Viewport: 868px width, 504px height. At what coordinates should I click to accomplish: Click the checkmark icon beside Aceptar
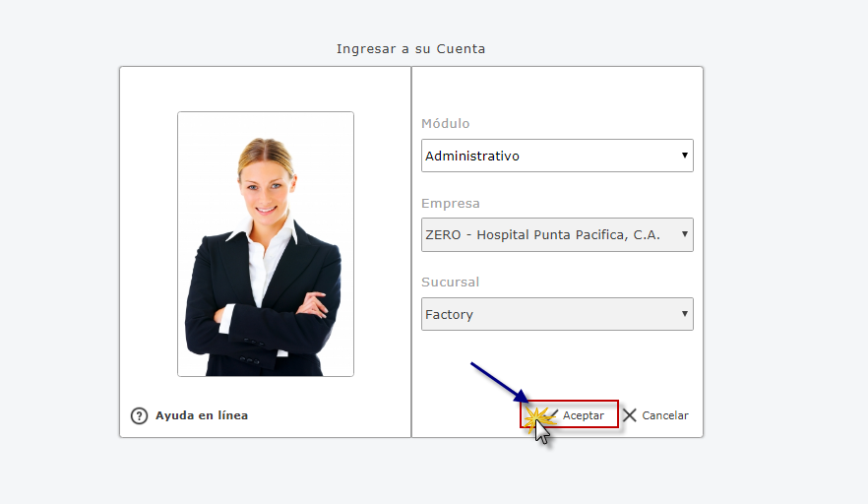pyautogui.click(x=552, y=414)
